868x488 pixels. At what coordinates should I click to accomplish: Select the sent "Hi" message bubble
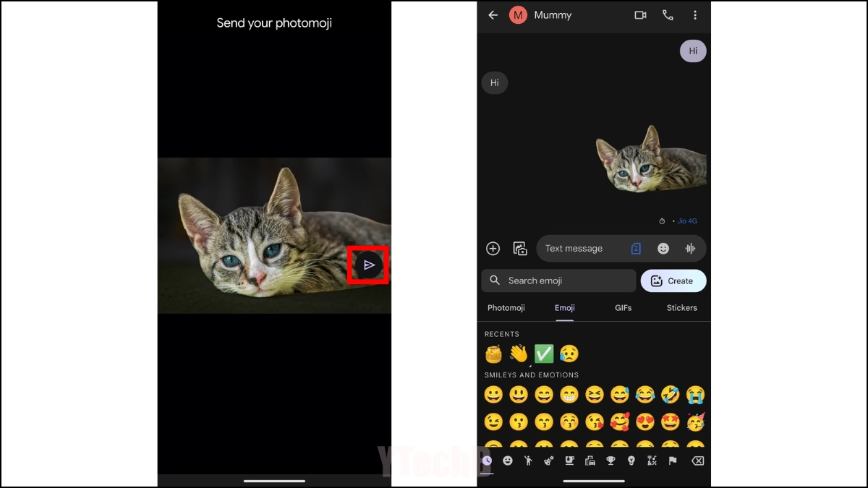point(693,51)
